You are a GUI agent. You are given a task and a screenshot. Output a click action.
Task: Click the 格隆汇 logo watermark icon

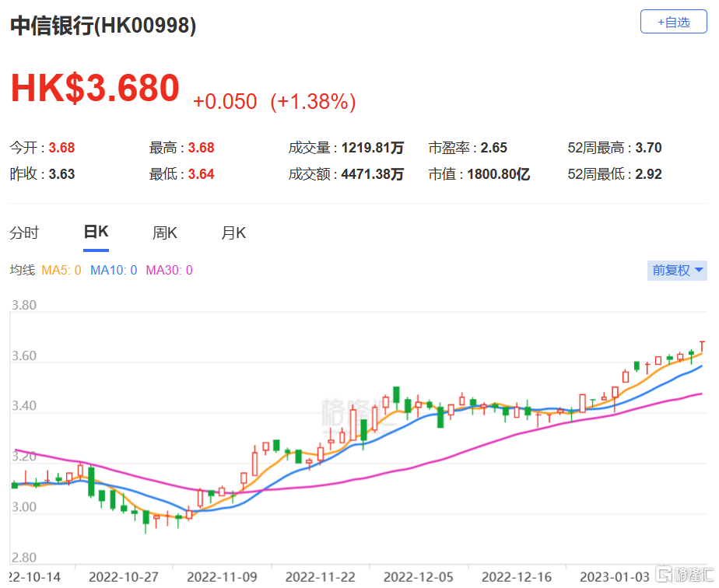[664, 574]
